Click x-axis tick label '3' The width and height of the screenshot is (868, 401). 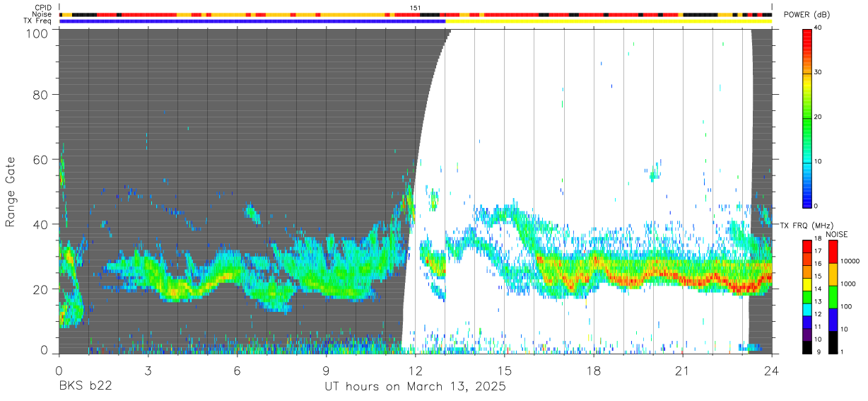(x=148, y=371)
